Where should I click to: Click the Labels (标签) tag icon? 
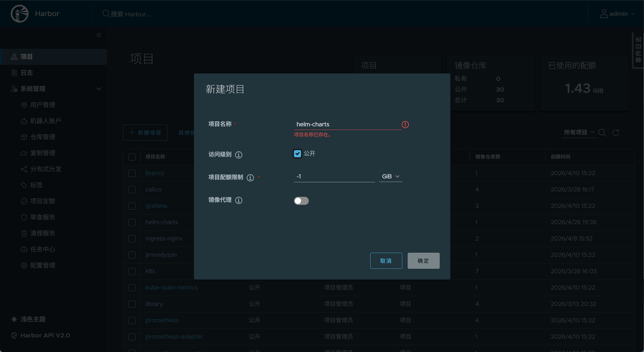(24, 185)
